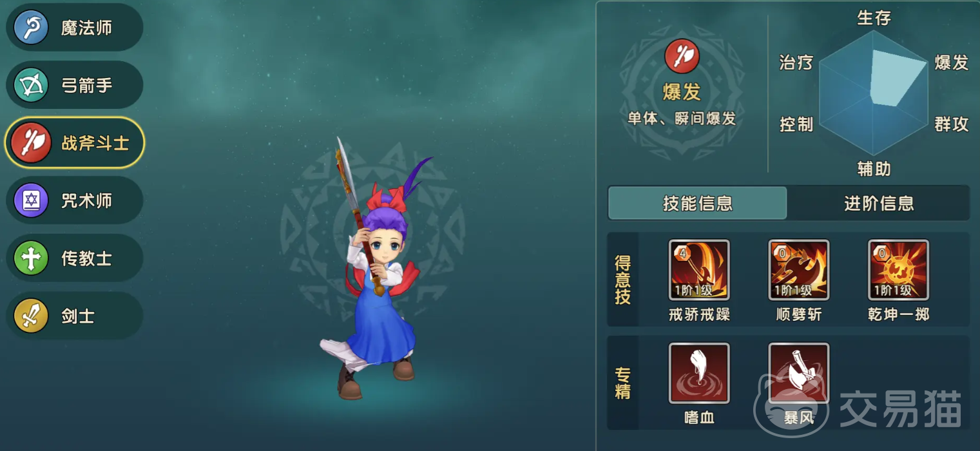The height and width of the screenshot is (451, 980).
Task: Inspect the 乾坤一掷 skill icon
Action: (x=898, y=270)
